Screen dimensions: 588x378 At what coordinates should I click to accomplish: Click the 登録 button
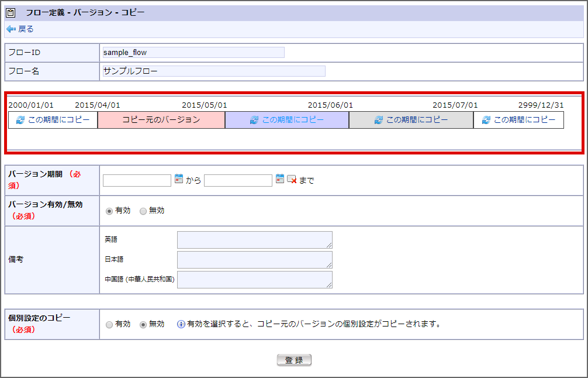(x=294, y=360)
